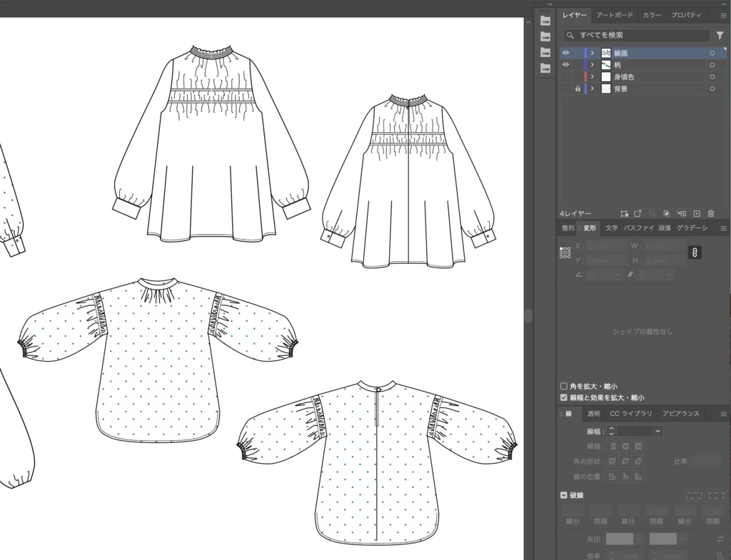Select the 身頃色 layer thumbnail
The image size is (731, 560).
(x=606, y=77)
